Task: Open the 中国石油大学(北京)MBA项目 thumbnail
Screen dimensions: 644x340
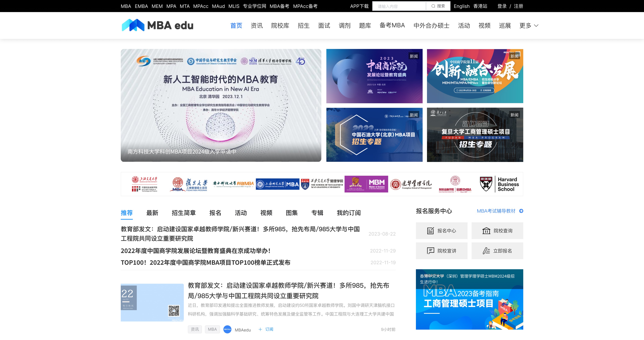Action: [374, 135]
